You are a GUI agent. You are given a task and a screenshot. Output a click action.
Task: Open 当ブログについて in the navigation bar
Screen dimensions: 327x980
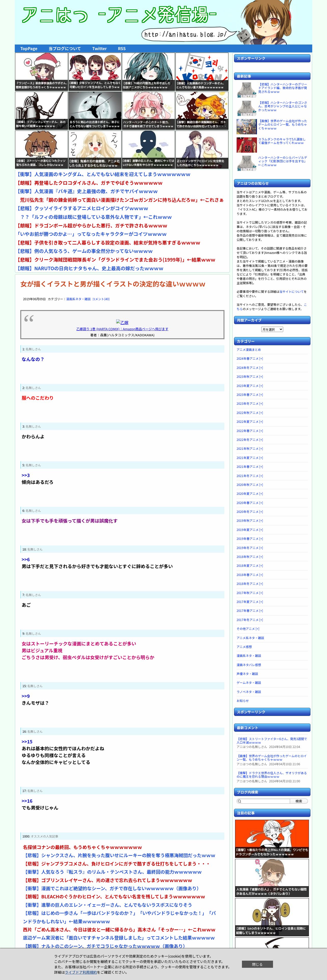65,49
